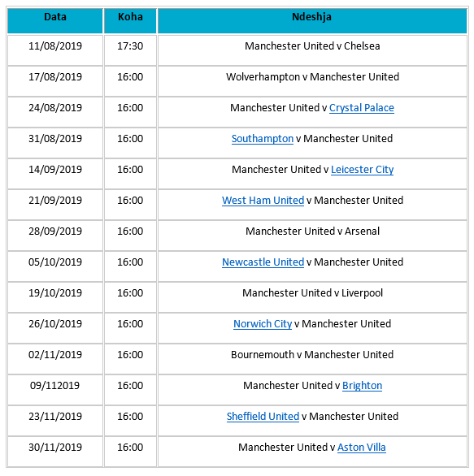Screen dimensions: 474x476
Task: Click the Wolverhampton v Manchester United cell
Action: (312, 81)
